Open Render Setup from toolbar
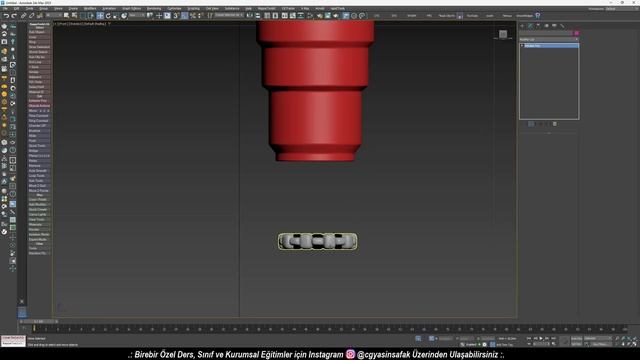Screen dimensions: 640x360 click(320, 16)
